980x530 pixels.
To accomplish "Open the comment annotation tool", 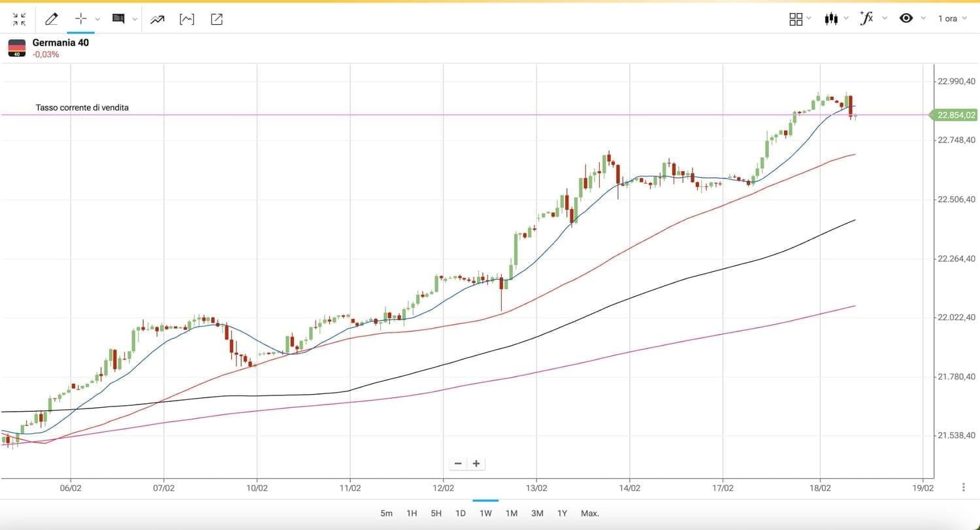I will tap(118, 19).
